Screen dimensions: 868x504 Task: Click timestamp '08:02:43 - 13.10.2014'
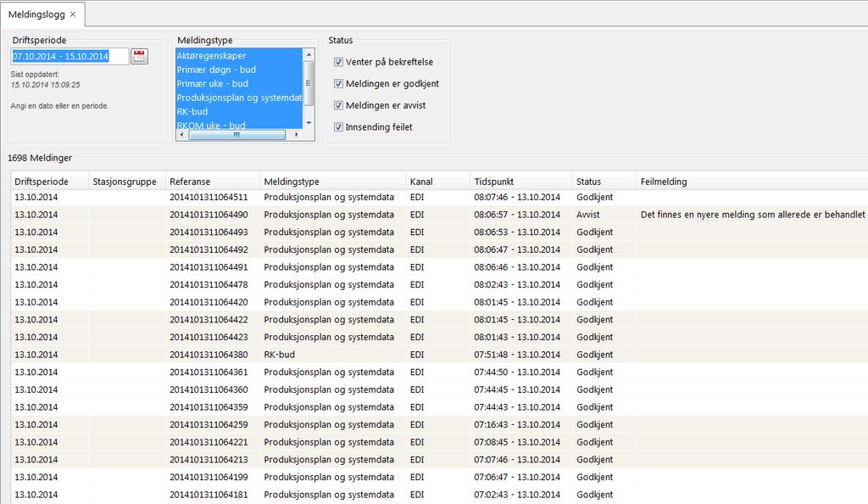tap(517, 285)
